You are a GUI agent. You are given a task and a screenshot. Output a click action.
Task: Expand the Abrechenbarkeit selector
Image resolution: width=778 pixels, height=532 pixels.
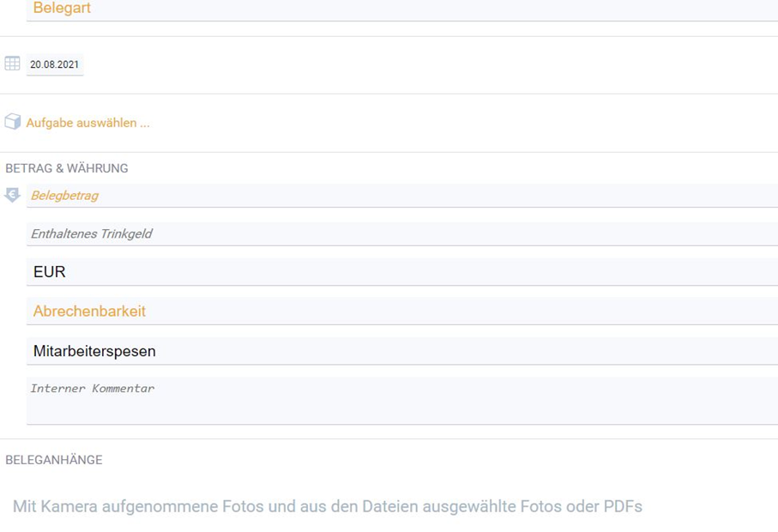402,311
